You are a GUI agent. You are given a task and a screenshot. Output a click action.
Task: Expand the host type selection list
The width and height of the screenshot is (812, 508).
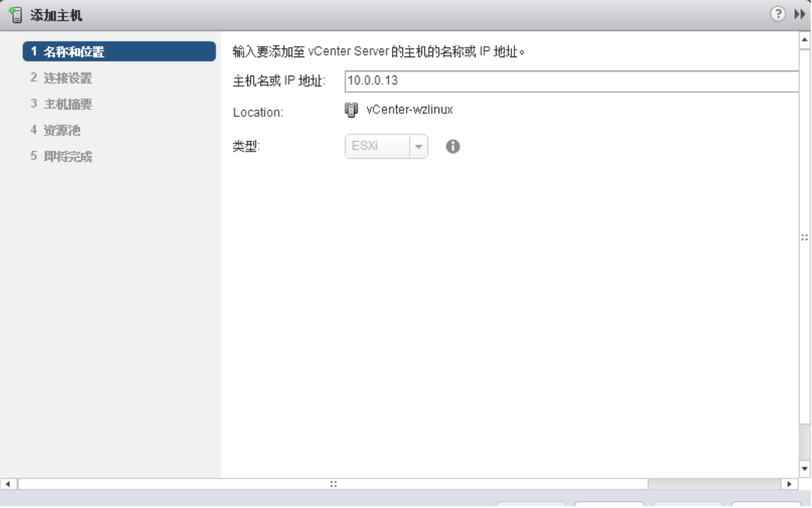418,146
